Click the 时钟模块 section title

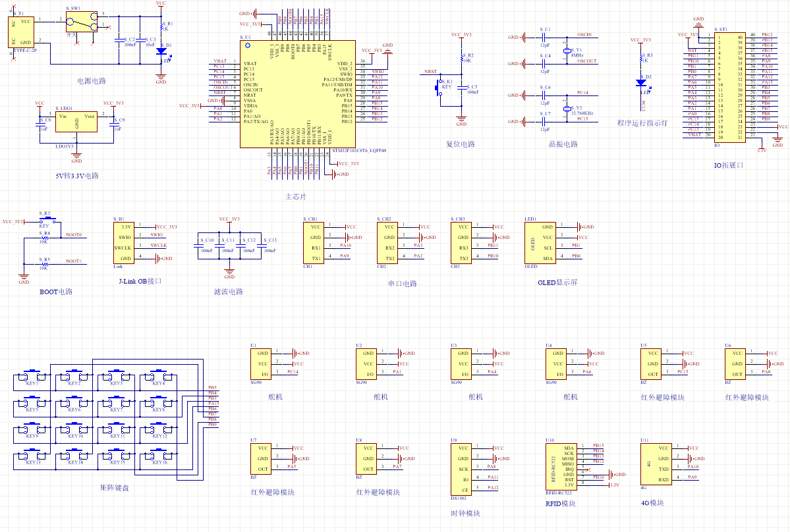click(466, 514)
